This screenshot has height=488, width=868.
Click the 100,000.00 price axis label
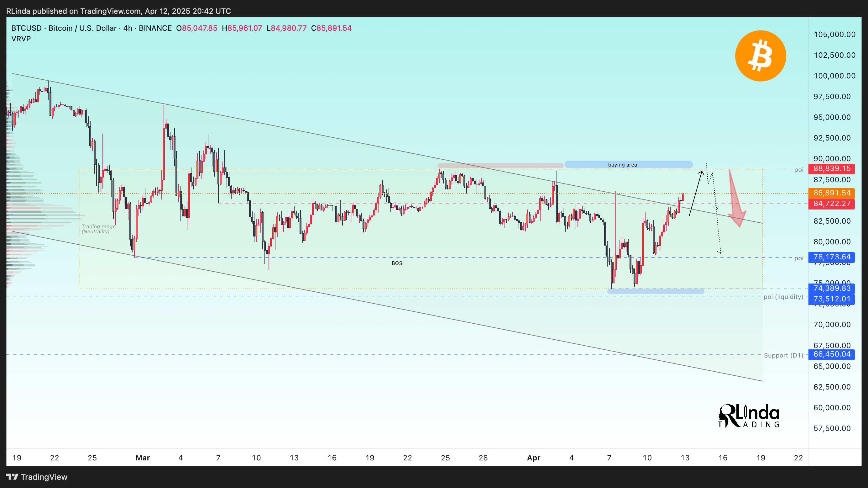pos(834,76)
